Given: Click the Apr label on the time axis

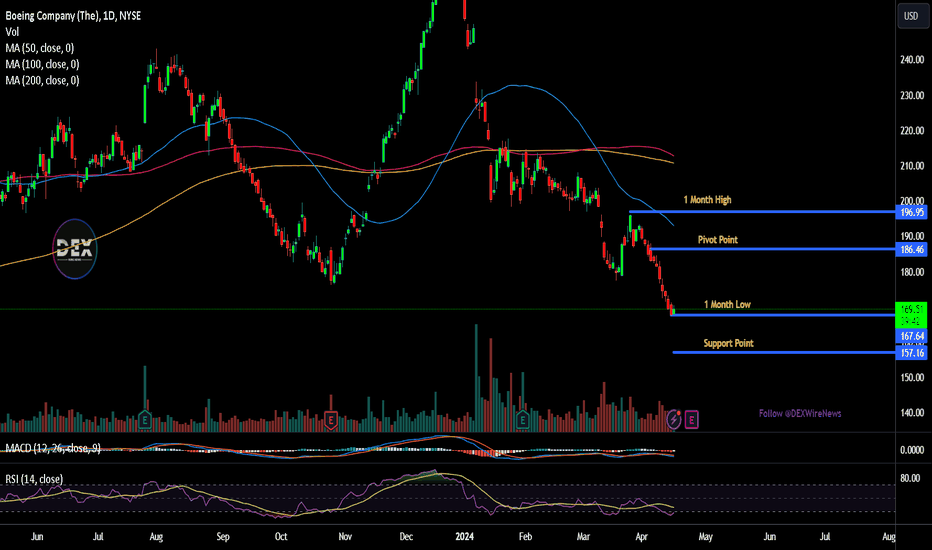Looking at the screenshot, I should click(x=641, y=537).
